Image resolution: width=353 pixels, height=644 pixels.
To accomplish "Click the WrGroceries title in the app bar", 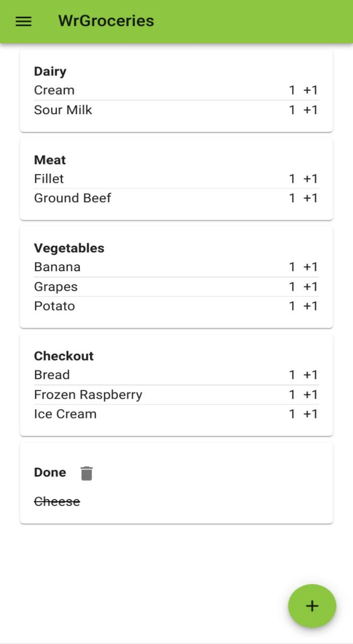I will coord(105,21).
